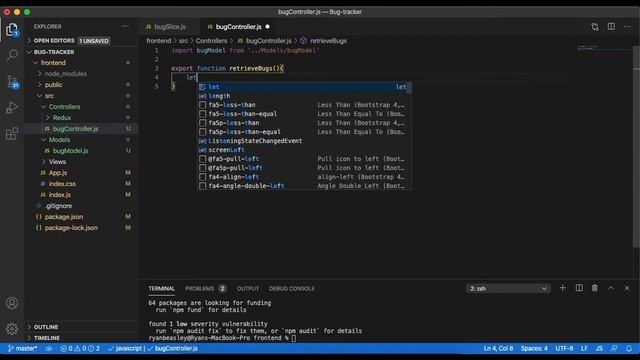Open the Explorer view in activity bar
This screenshot has height=360, width=640.
click(12, 30)
